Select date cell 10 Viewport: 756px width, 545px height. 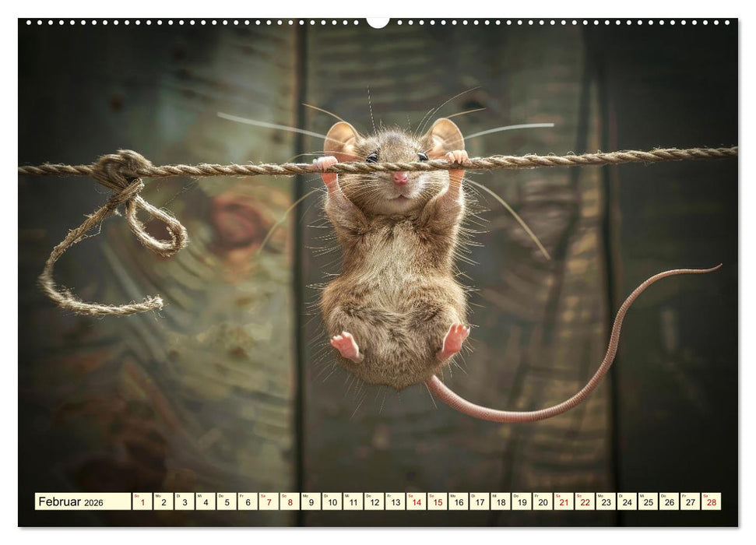pos(332,501)
